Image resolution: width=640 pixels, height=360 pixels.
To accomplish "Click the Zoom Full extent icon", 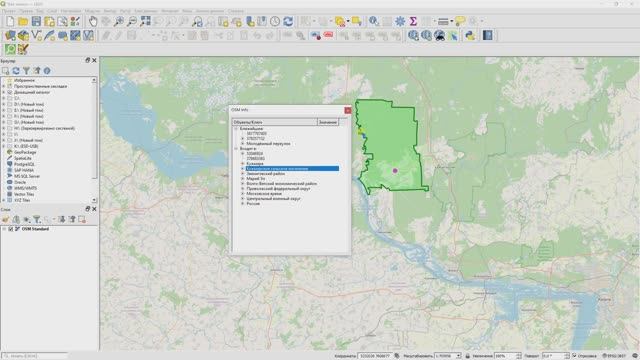I will (145, 21).
